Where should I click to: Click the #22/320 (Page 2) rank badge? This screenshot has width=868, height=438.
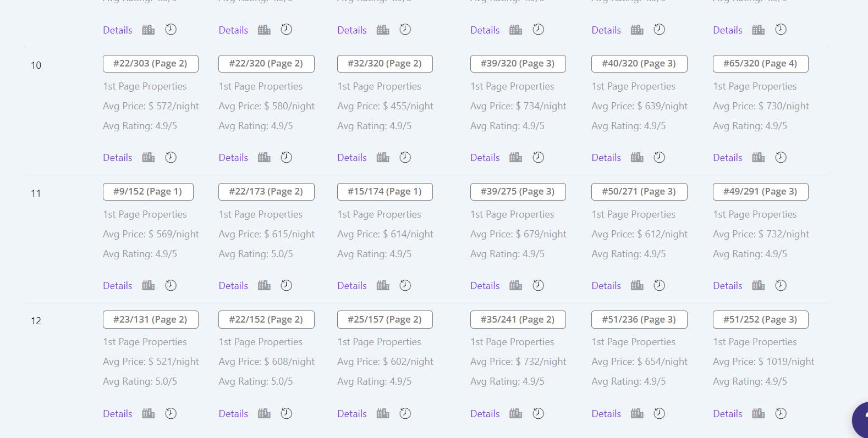(266, 64)
